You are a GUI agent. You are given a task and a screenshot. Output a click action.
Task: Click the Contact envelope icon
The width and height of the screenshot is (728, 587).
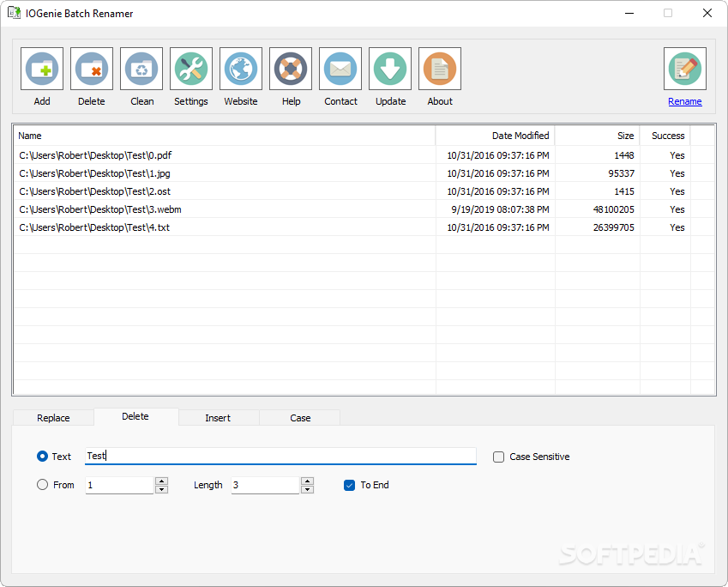[x=340, y=69]
